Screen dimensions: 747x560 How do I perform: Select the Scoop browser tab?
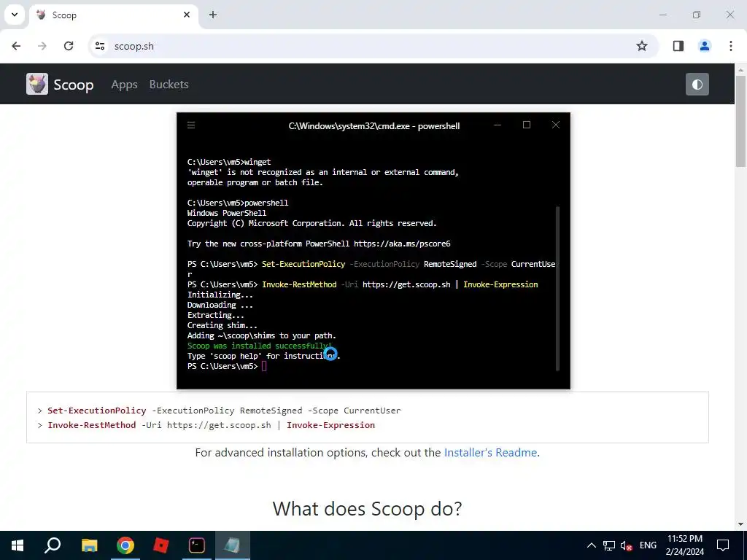tap(115, 15)
